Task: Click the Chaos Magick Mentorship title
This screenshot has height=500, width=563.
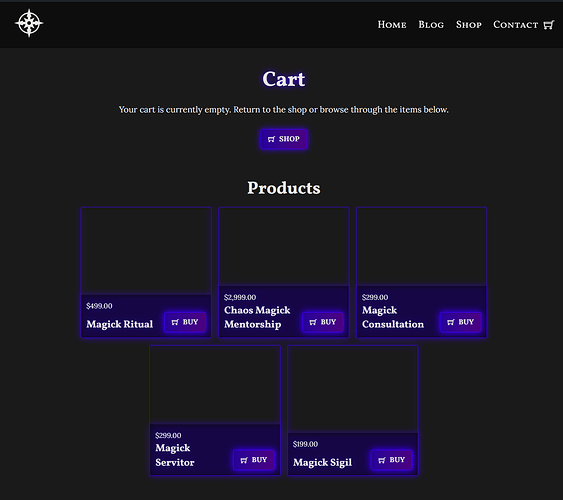Action: click(257, 317)
